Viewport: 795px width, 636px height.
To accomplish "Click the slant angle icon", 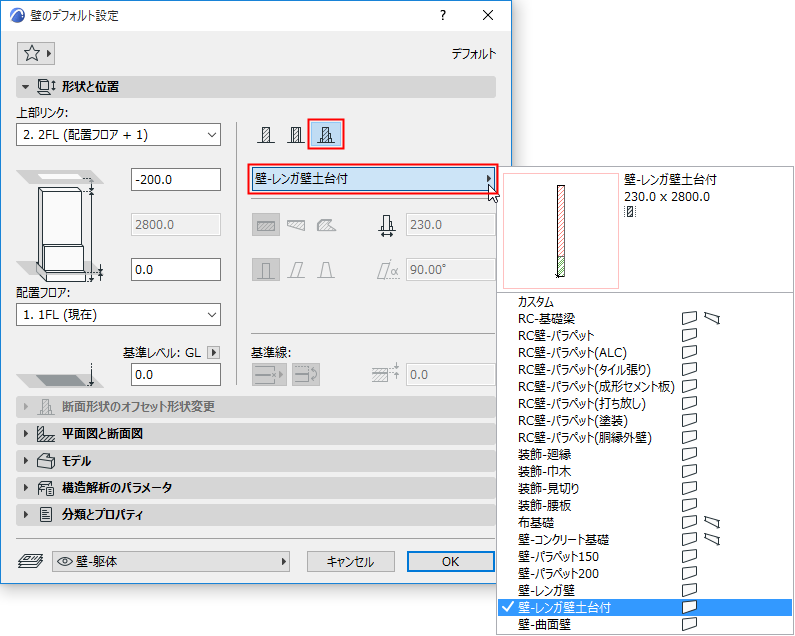I will pos(387,270).
